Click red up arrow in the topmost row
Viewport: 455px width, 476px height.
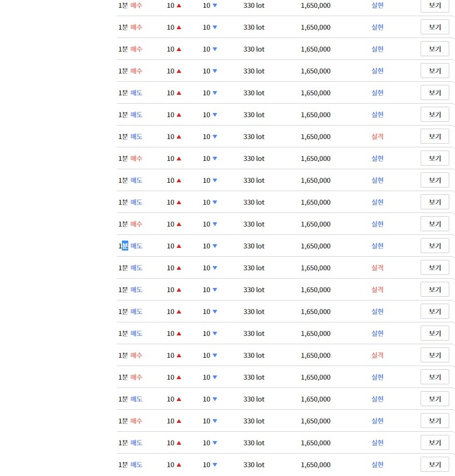click(x=179, y=5)
